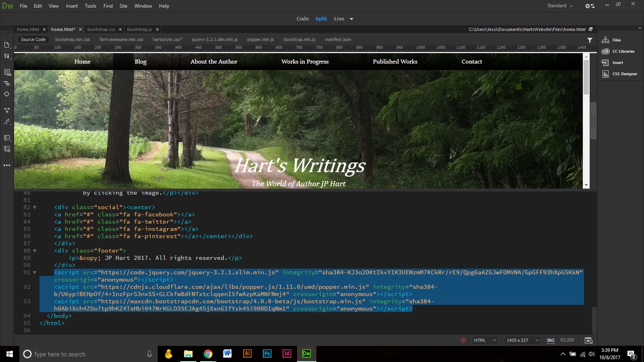Click the File Management arrows icon
The width and height of the screenshot is (644, 362).
point(7,56)
